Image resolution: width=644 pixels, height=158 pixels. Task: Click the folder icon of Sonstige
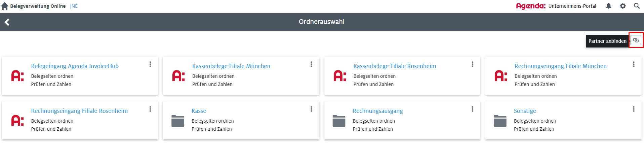(x=500, y=121)
